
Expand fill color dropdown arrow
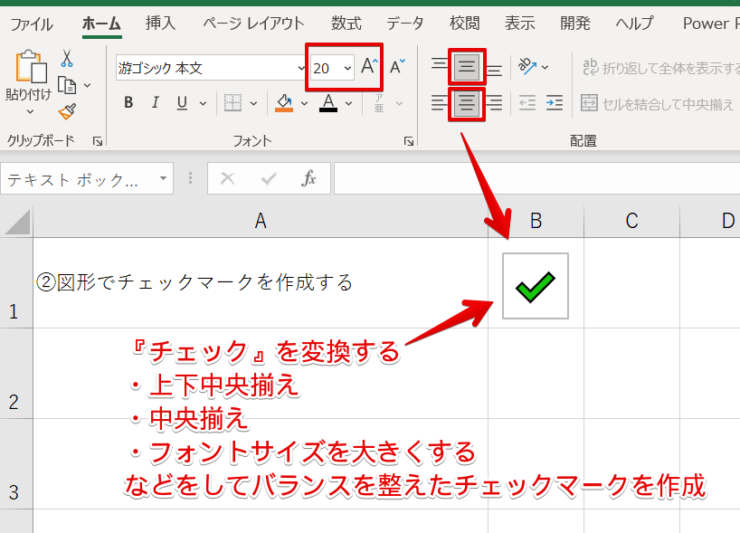click(x=304, y=103)
